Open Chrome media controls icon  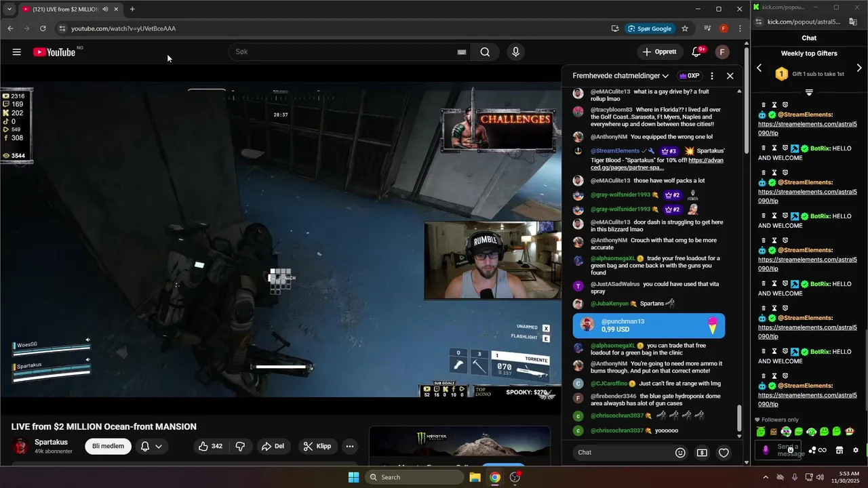tap(707, 28)
